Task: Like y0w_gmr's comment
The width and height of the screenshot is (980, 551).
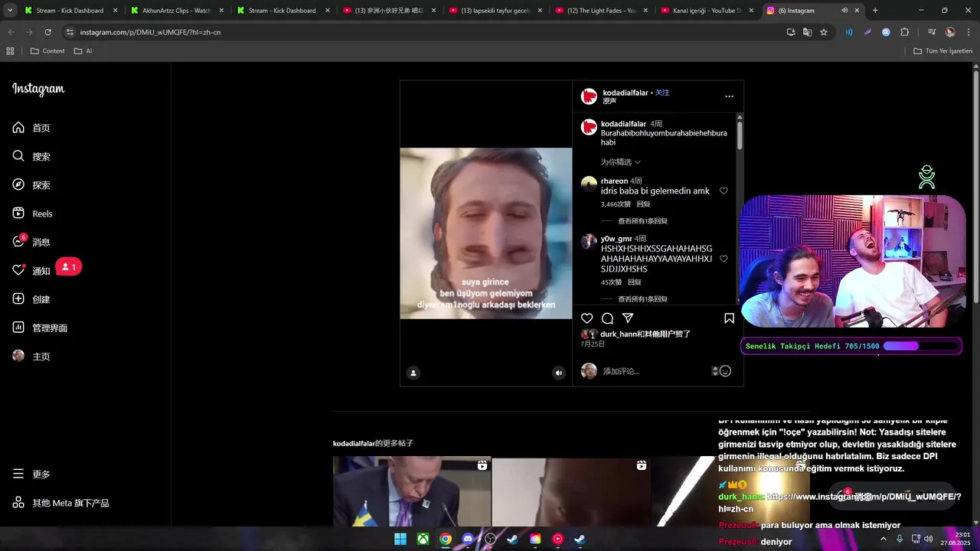Action: [x=724, y=259]
